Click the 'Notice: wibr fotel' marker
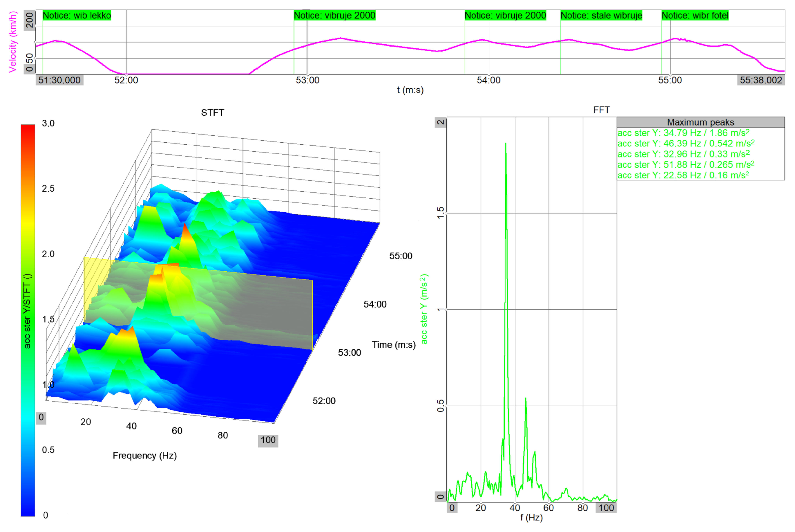Viewport: 795px width, 532px height. pyautogui.click(x=695, y=16)
